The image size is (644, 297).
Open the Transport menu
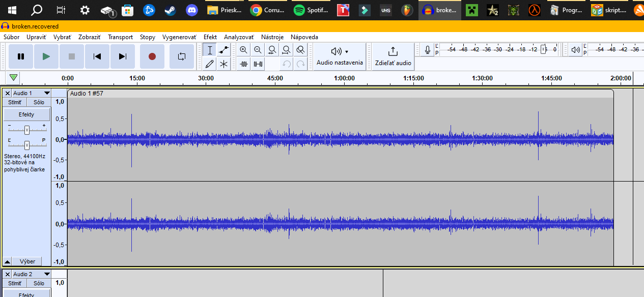[x=120, y=37]
